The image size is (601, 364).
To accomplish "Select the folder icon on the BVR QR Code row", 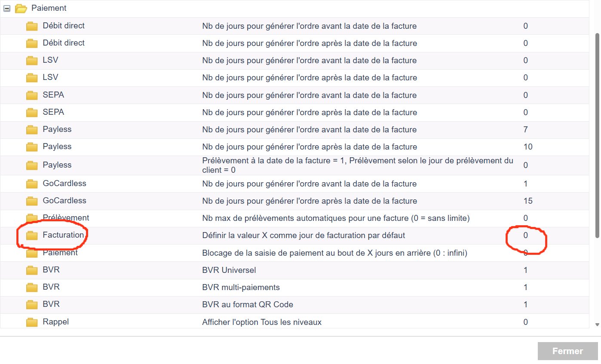I will [32, 305].
